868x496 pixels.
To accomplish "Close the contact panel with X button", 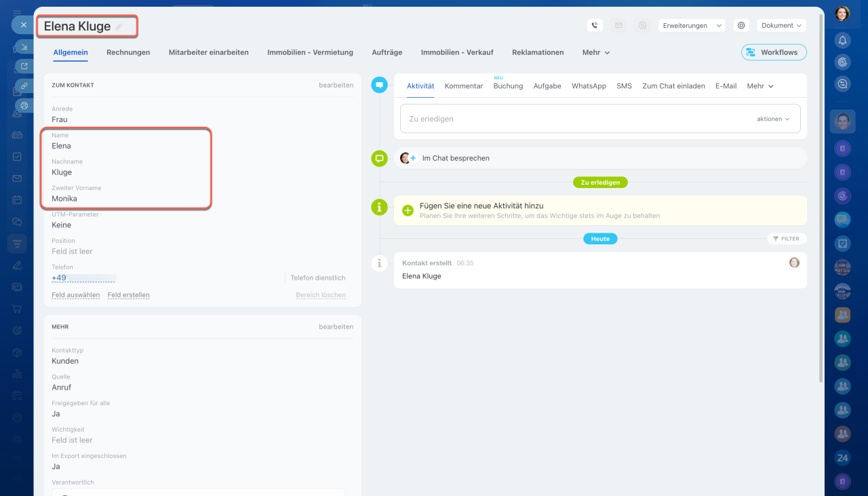I will (x=23, y=24).
